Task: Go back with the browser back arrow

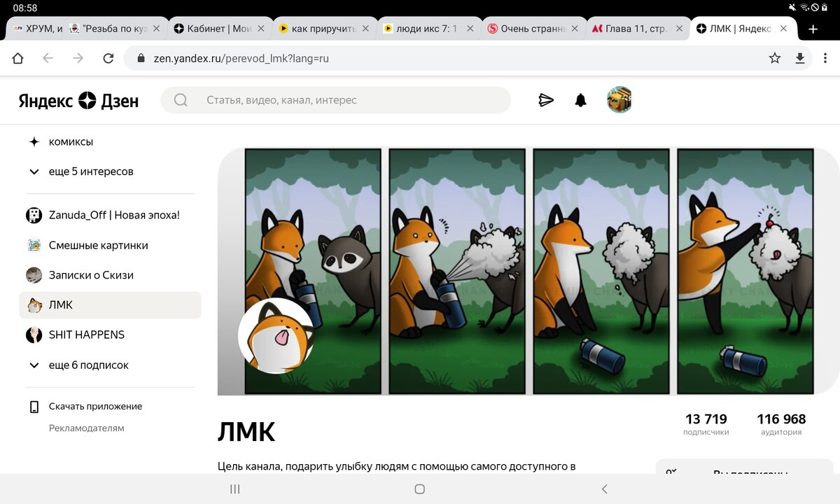Action: (x=48, y=58)
